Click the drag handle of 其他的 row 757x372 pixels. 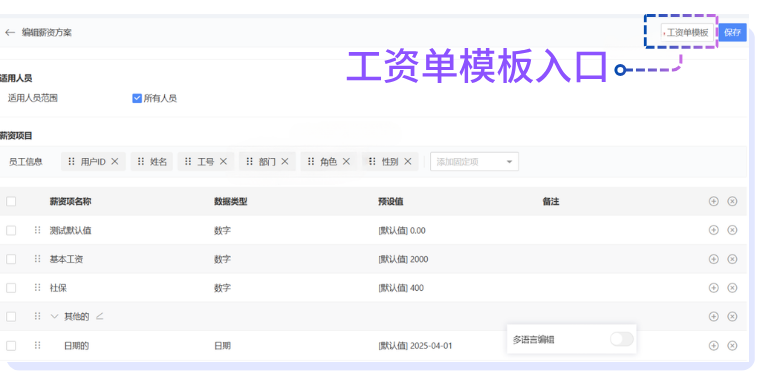38,317
